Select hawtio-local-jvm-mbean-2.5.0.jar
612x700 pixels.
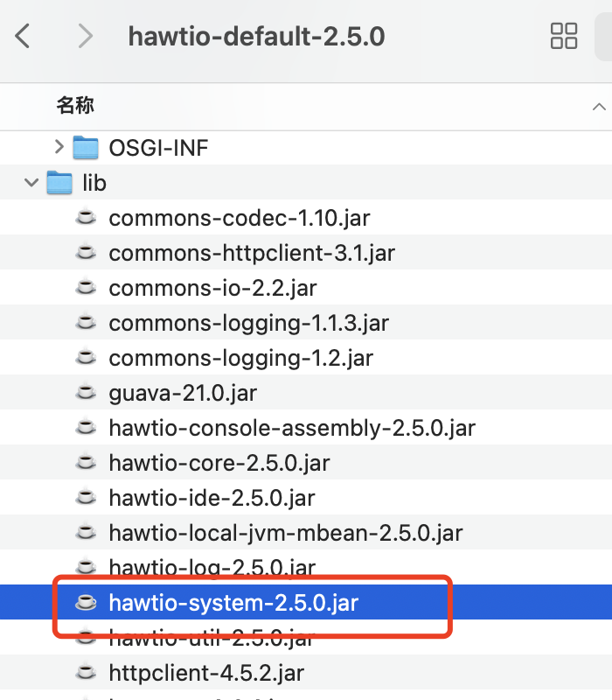tap(286, 532)
